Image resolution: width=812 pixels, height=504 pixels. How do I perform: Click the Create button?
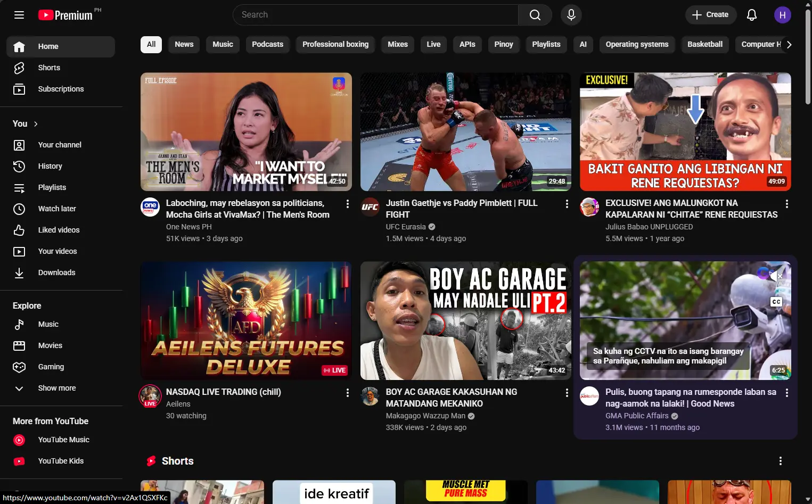(x=711, y=15)
